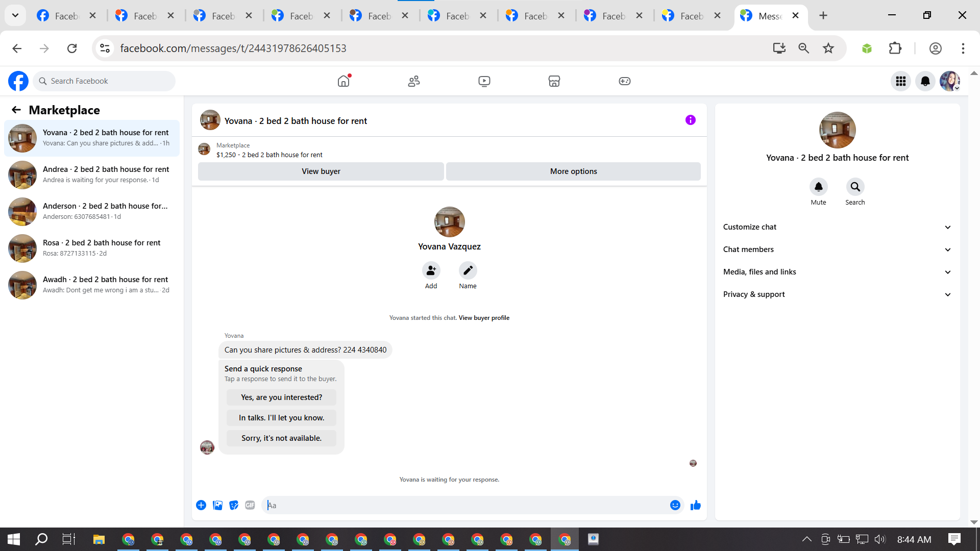Image resolution: width=980 pixels, height=551 pixels.
Task: Open the emoji picker in message box
Action: 675,505
